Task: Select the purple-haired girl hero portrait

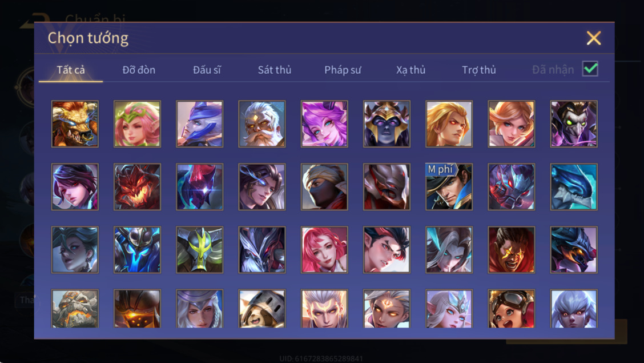Action: pyautogui.click(x=324, y=123)
